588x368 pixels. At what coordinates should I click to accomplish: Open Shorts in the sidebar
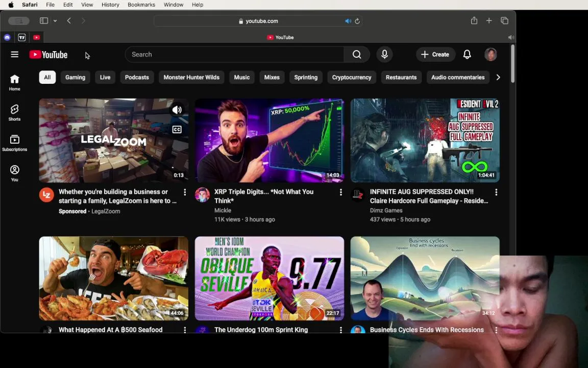pos(15,112)
